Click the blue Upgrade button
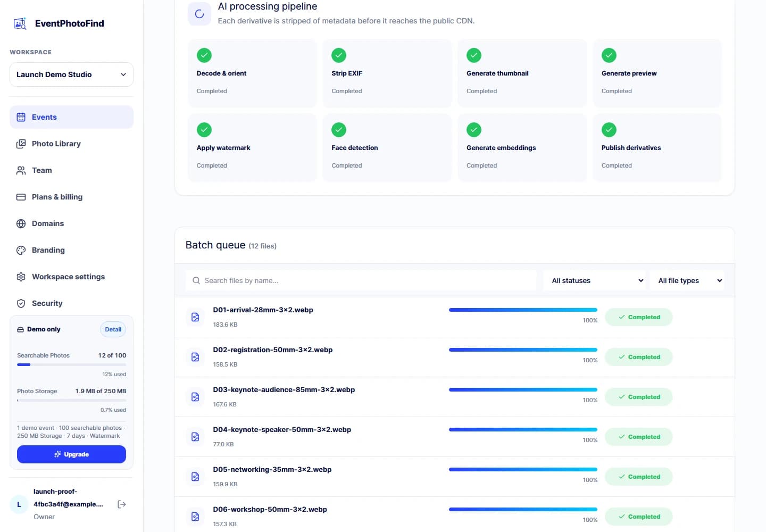 71,454
